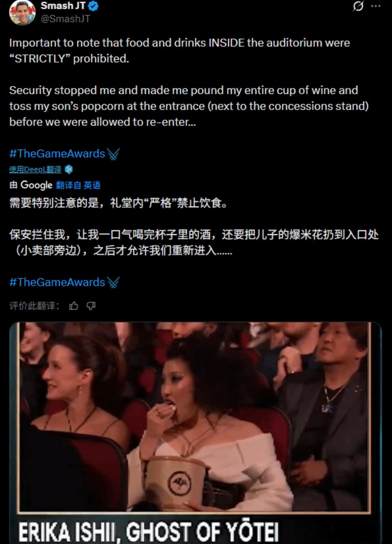Open first #TheGameAwards hashtag in English text

click(x=57, y=154)
